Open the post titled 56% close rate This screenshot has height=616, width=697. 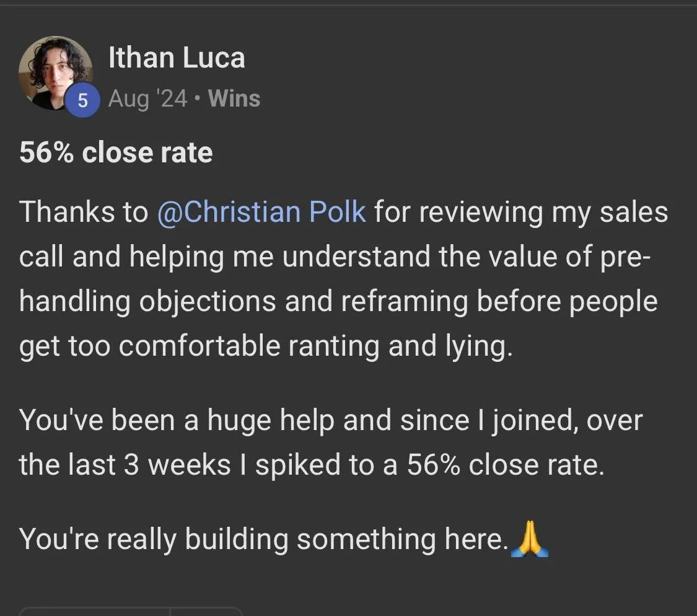click(x=116, y=152)
